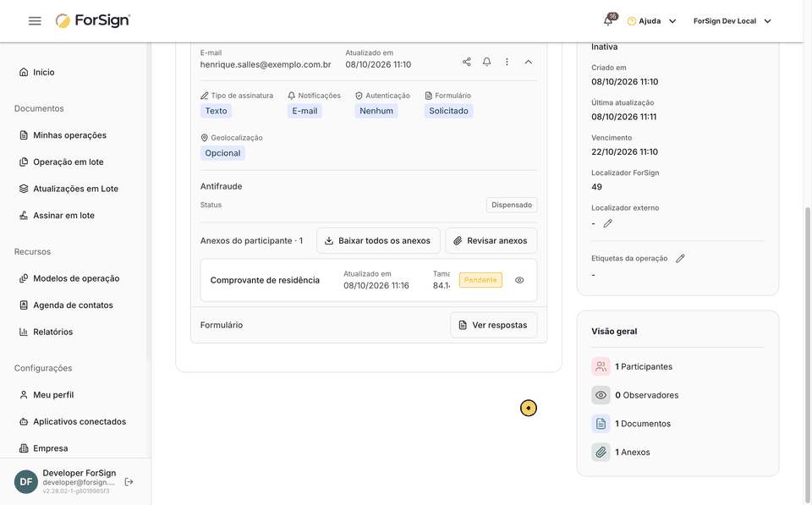This screenshot has width=812, height=505.
Task: Click the Opcional geolocation tag
Action: (222, 153)
